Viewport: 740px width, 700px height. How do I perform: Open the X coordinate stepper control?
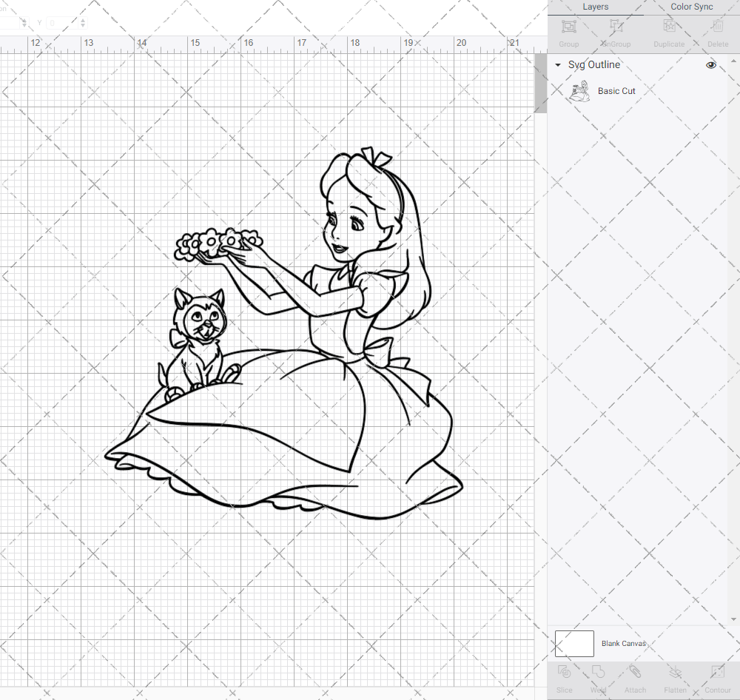[24, 22]
